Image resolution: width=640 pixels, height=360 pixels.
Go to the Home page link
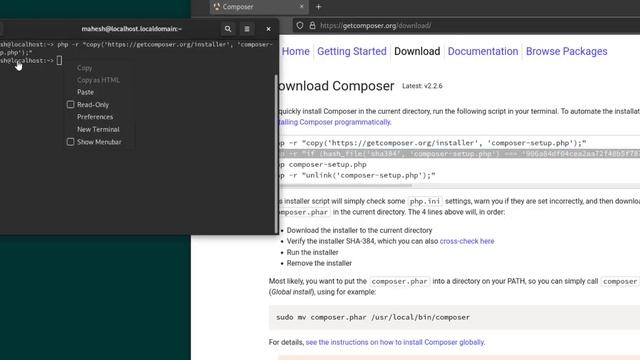pyautogui.click(x=296, y=51)
